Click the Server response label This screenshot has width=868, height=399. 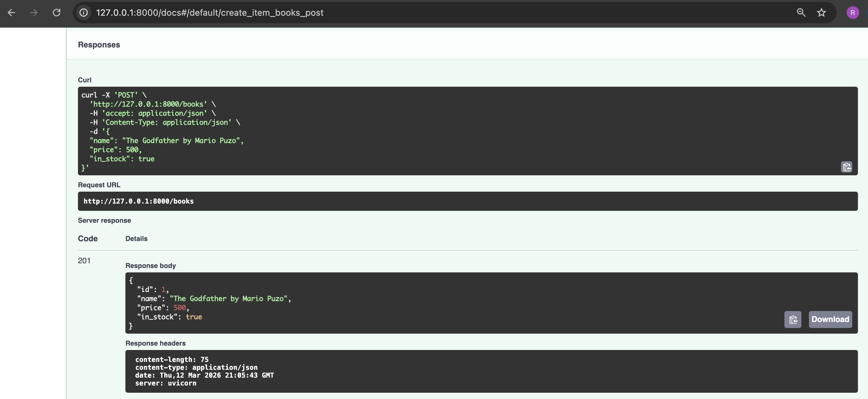[x=104, y=221]
